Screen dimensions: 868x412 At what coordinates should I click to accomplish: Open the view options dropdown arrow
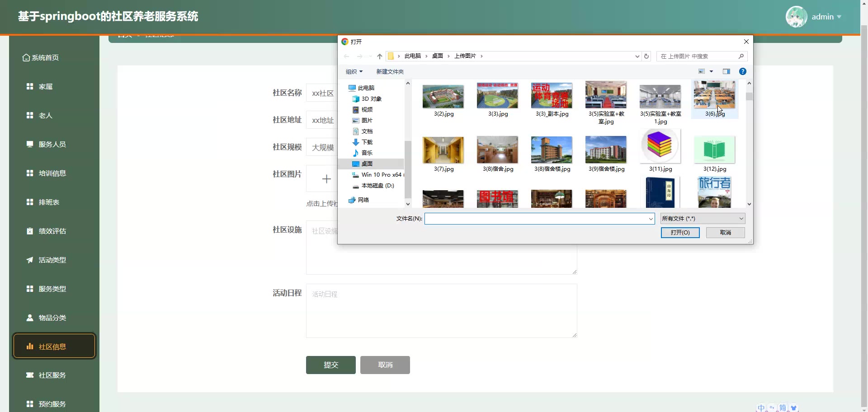(711, 71)
